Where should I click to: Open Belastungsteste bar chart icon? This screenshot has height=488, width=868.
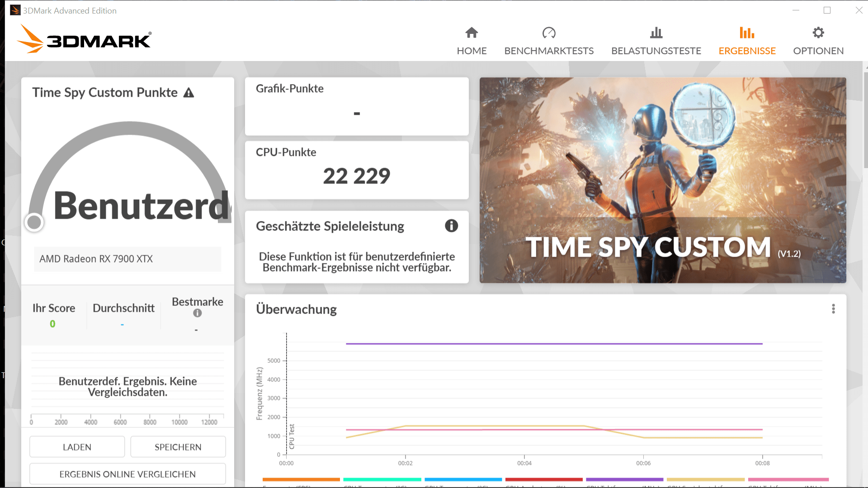coord(656,33)
